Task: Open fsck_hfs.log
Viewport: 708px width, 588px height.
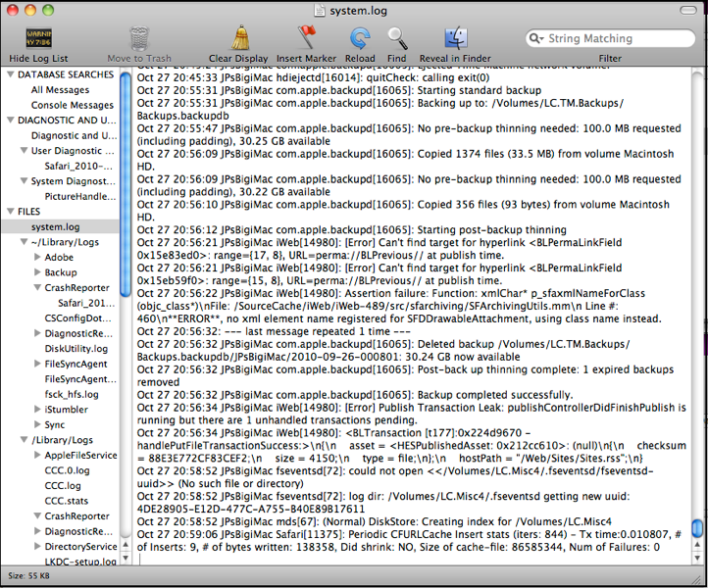Action: (72, 394)
